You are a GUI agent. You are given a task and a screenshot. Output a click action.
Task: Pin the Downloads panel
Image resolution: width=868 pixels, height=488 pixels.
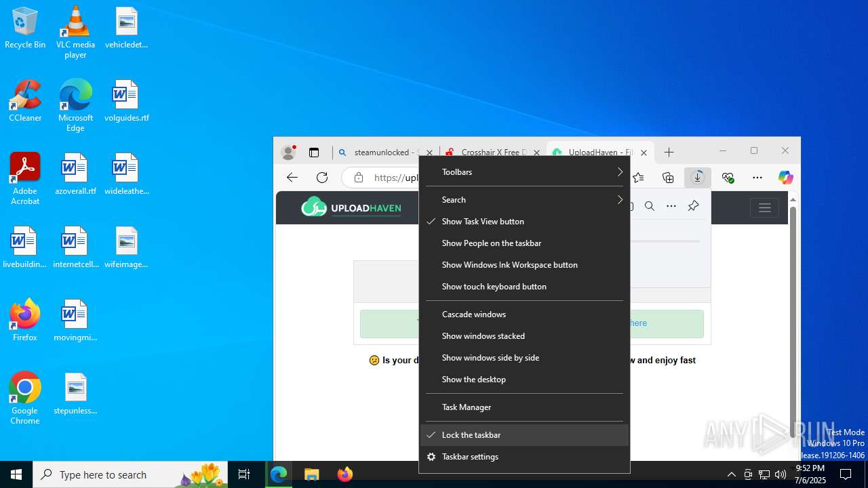(693, 206)
